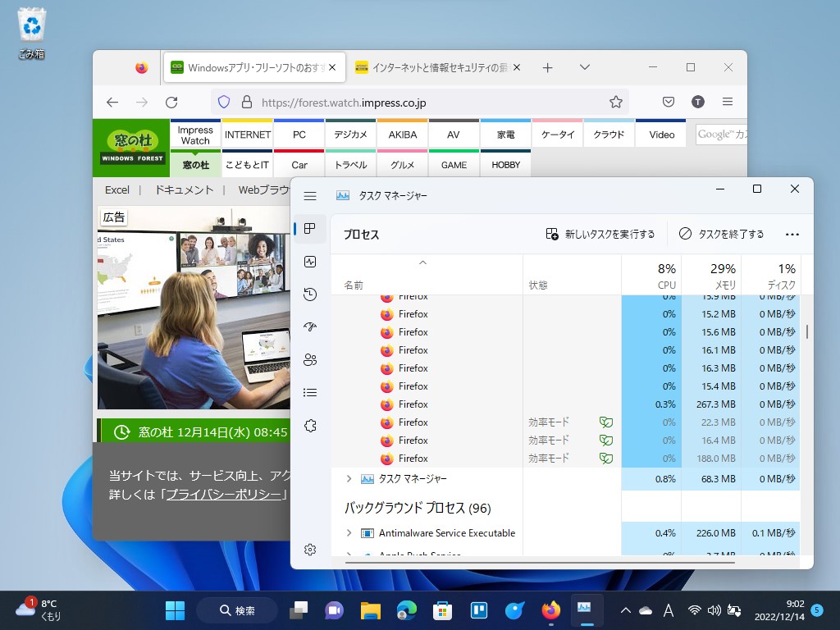Toggle the Task Manager navigation pane with hamburger icon
Image resolution: width=840 pixels, height=630 pixels.
310,195
